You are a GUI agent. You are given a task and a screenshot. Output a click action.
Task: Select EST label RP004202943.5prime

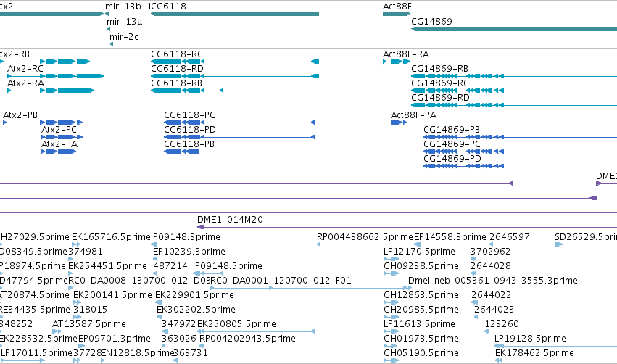tap(247, 339)
